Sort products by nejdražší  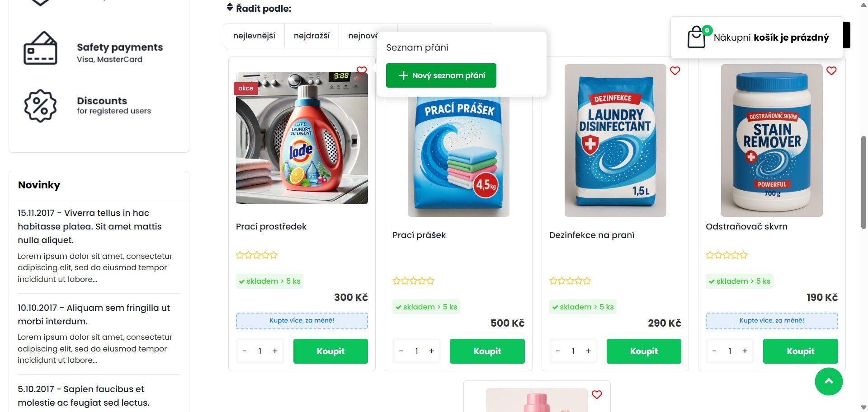coord(311,36)
